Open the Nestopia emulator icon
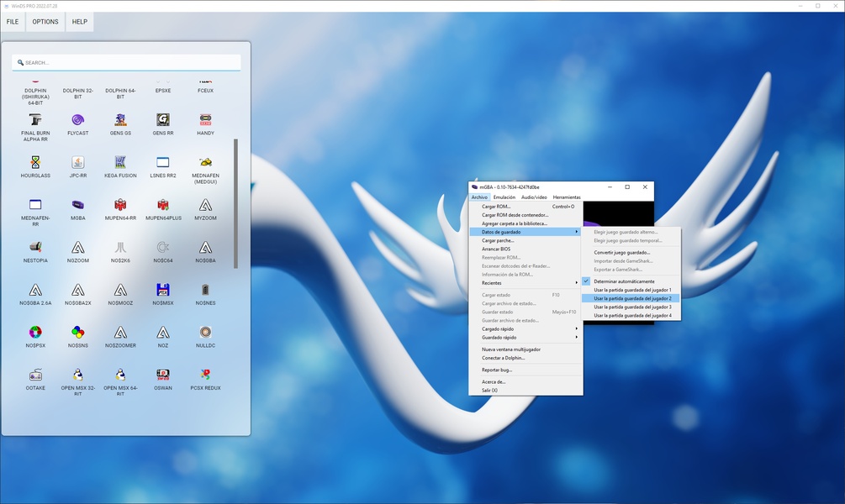 35,247
